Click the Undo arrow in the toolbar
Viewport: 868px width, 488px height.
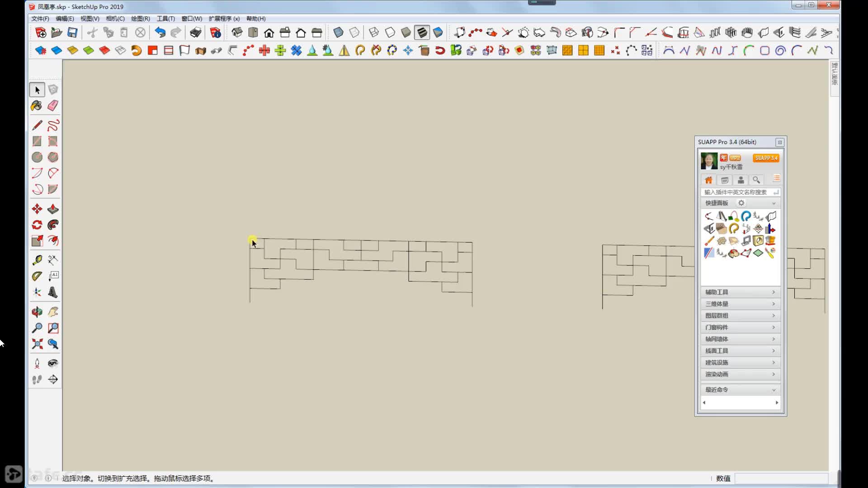tap(160, 33)
